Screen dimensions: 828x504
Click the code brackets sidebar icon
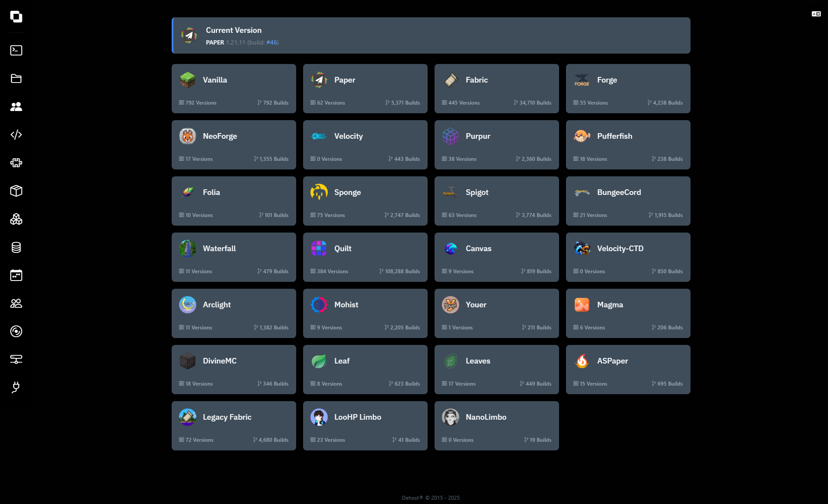point(16,135)
